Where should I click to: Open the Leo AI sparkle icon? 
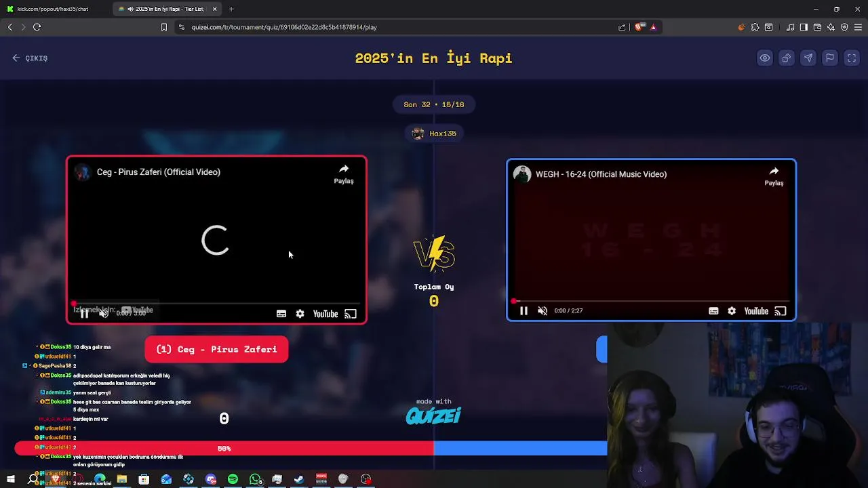[831, 27]
